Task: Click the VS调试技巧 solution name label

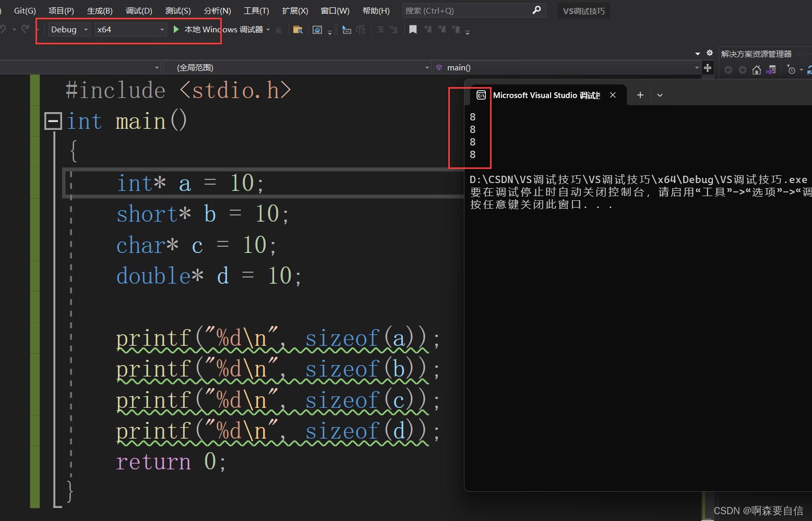Action: click(583, 11)
